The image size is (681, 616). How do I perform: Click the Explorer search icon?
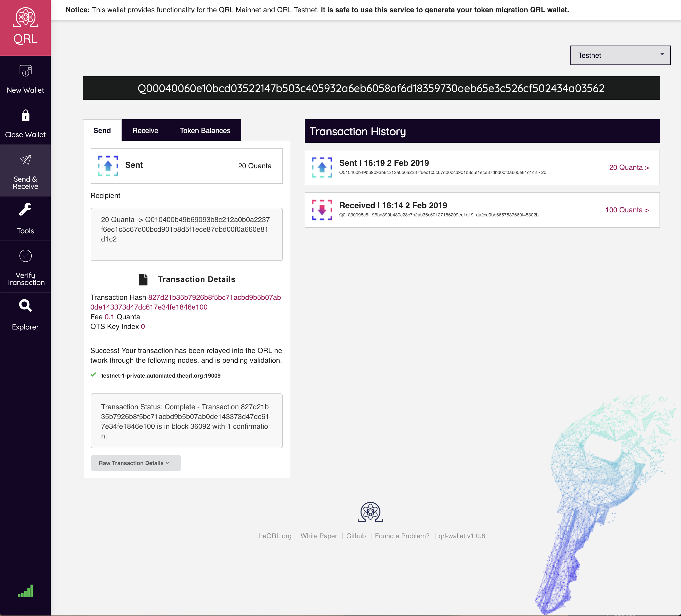25,305
